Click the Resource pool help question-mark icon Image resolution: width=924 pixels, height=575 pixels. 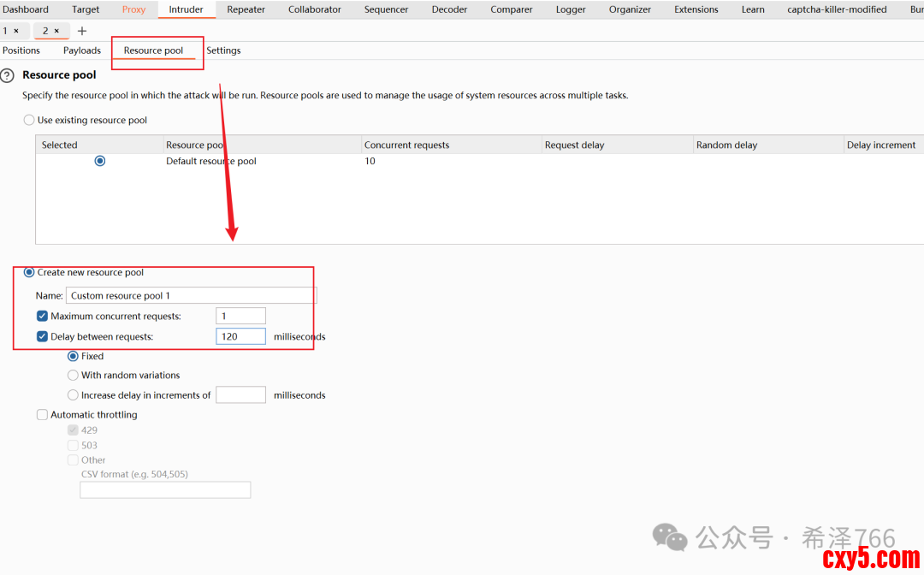click(8, 75)
